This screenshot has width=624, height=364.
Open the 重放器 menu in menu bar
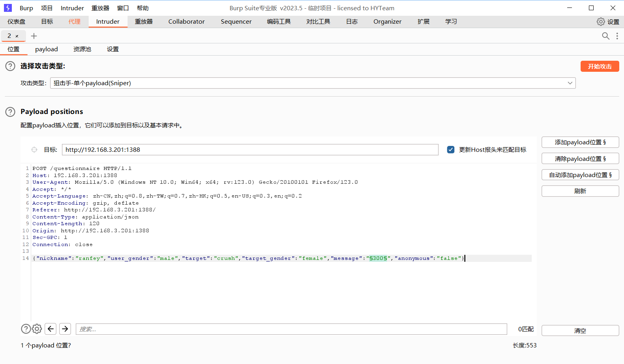point(100,8)
